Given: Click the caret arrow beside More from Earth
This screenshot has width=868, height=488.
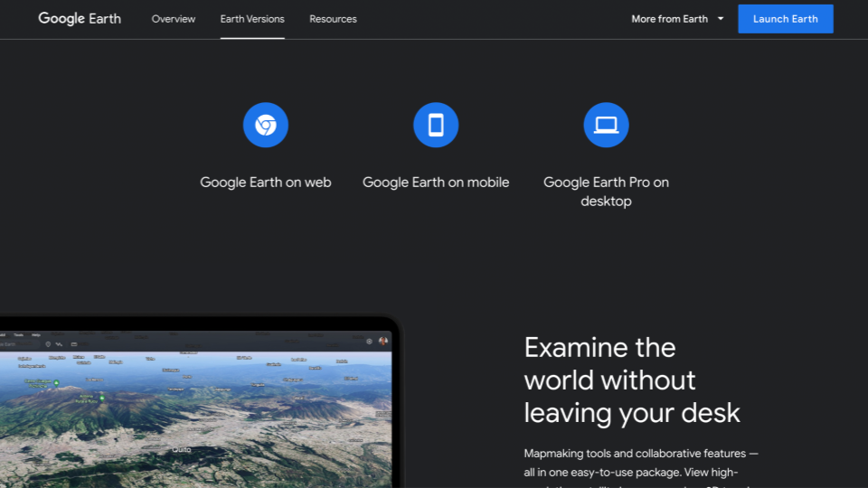Looking at the screenshot, I should (721, 19).
